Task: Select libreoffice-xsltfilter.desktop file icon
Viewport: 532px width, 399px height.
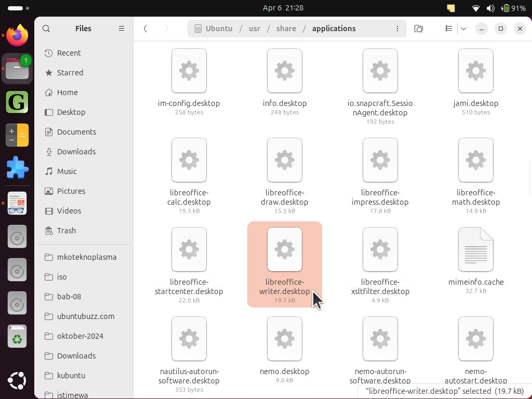Action: tap(380, 249)
